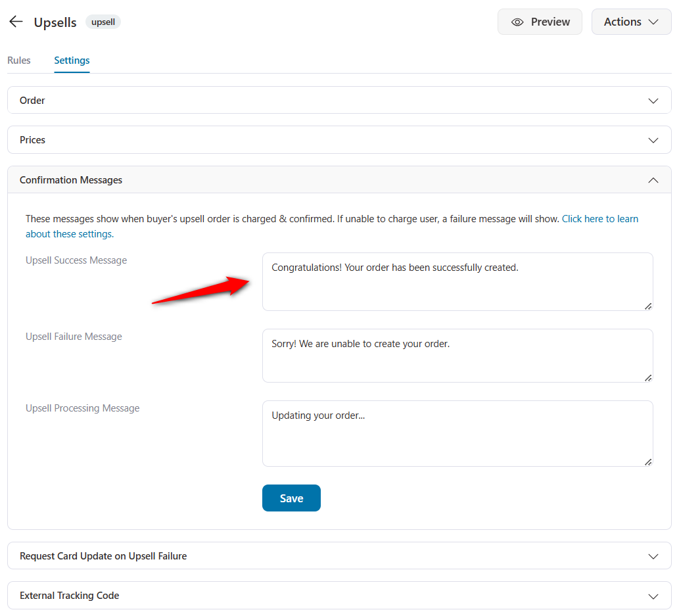Click the Upsell Processing Message label
This screenshot has height=616, width=679.
82,408
